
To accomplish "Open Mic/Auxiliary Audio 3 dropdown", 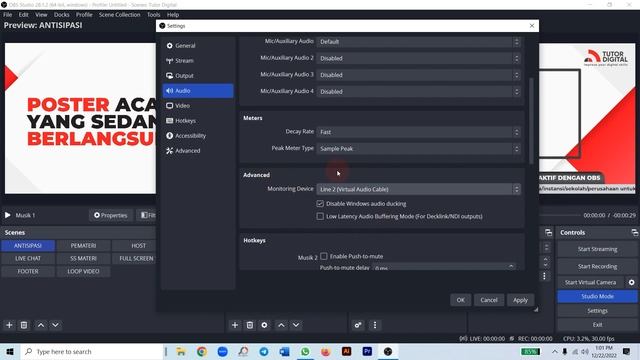I will point(418,75).
